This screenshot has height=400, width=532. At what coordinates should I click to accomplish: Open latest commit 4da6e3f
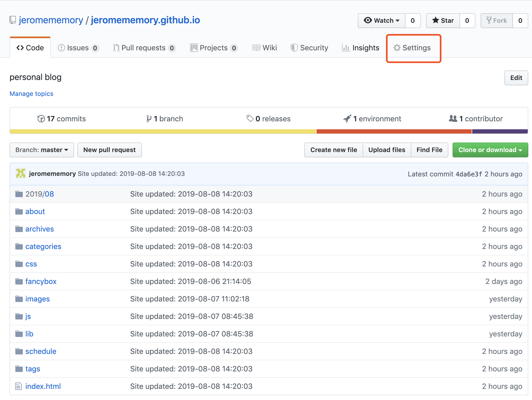pos(468,174)
